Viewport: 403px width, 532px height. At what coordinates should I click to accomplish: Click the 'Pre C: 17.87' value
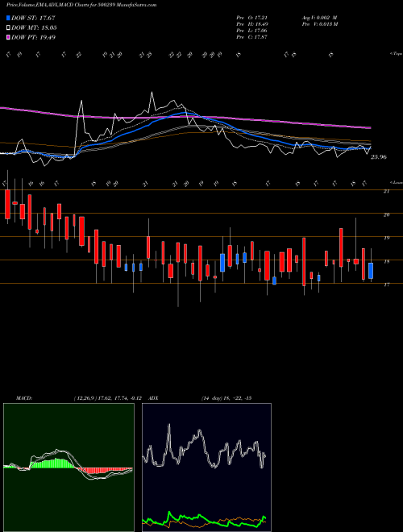click(253, 37)
